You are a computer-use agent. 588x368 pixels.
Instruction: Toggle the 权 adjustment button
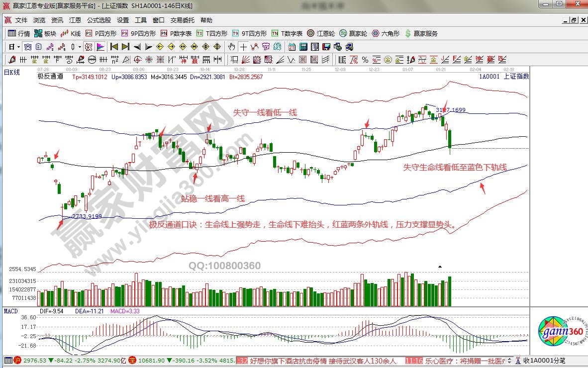88,47
